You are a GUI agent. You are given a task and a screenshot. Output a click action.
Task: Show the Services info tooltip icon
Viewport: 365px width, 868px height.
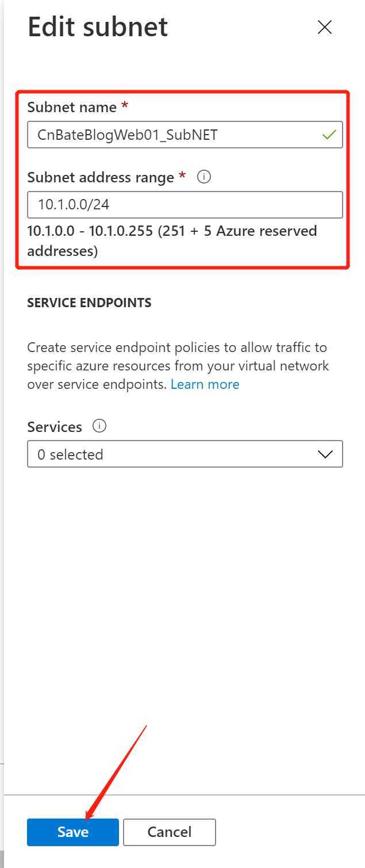(99, 426)
